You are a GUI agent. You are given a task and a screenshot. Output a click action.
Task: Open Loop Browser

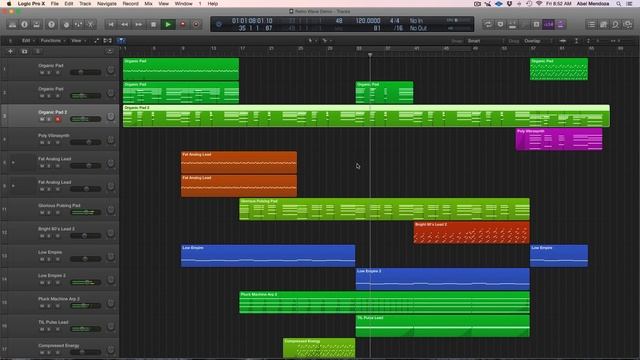(615, 24)
